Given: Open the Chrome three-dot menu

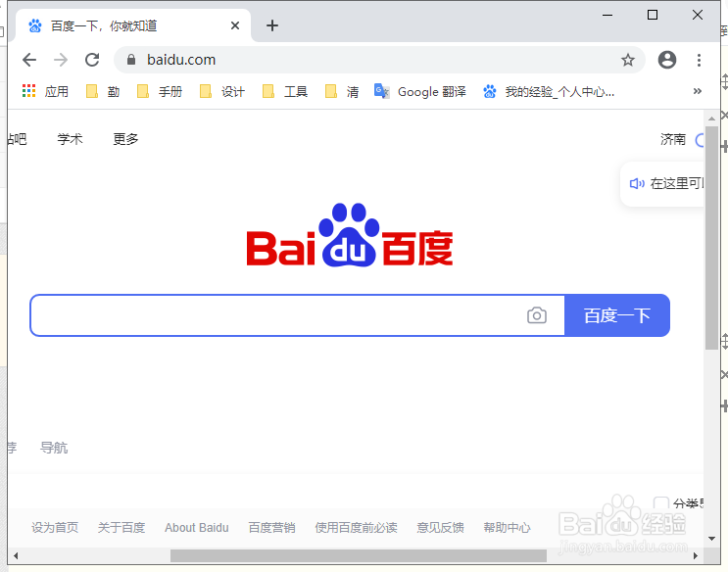Looking at the screenshot, I should [699, 60].
